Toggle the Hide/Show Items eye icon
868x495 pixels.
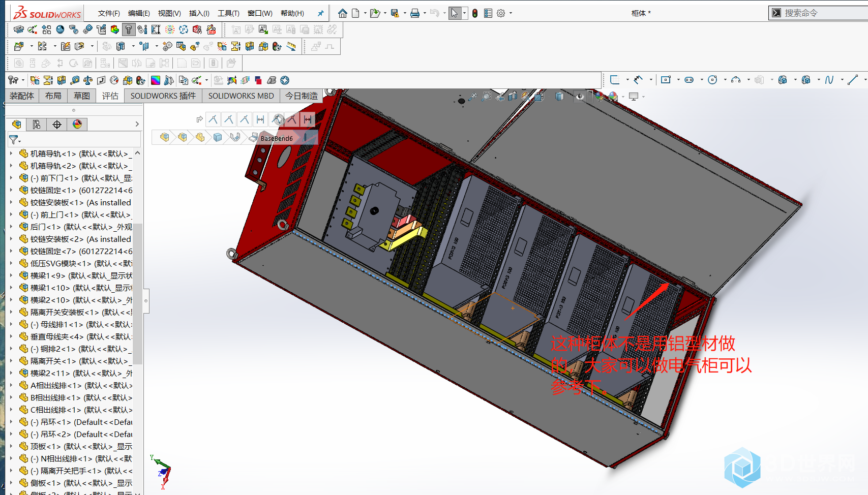click(580, 97)
